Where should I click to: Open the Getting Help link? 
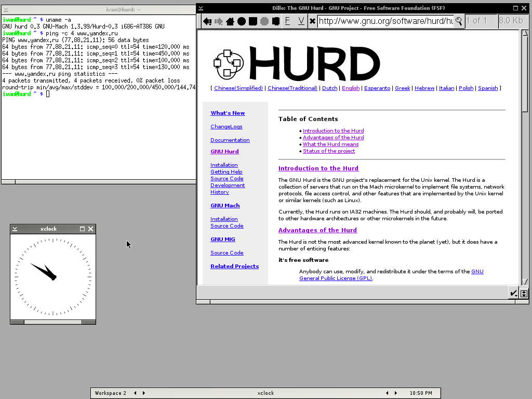click(x=227, y=171)
